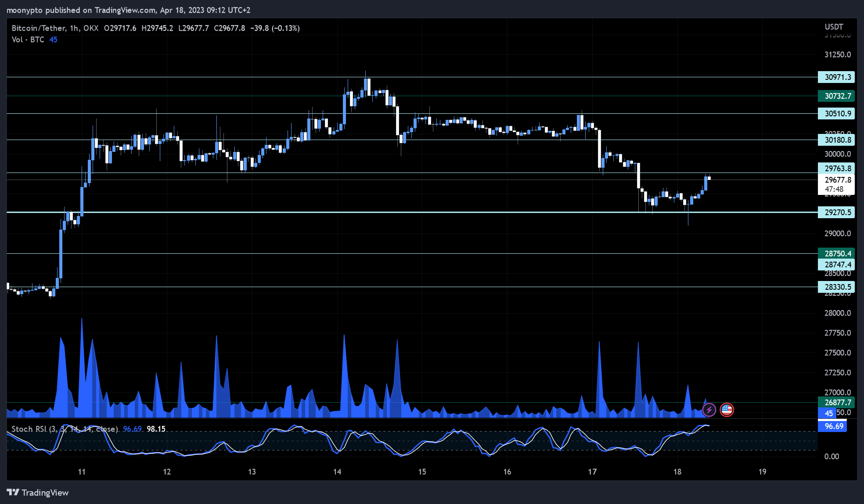The width and height of the screenshot is (864, 504).
Task: Click the date label 17 on time axis
Action: pos(592,472)
